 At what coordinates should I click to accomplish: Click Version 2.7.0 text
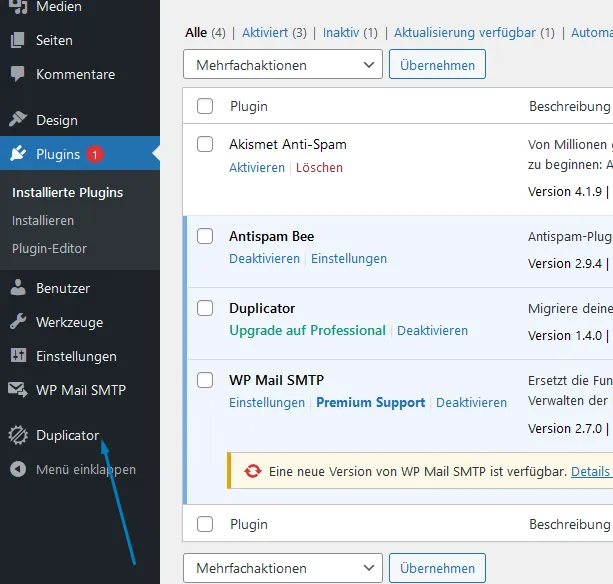pos(565,428)
